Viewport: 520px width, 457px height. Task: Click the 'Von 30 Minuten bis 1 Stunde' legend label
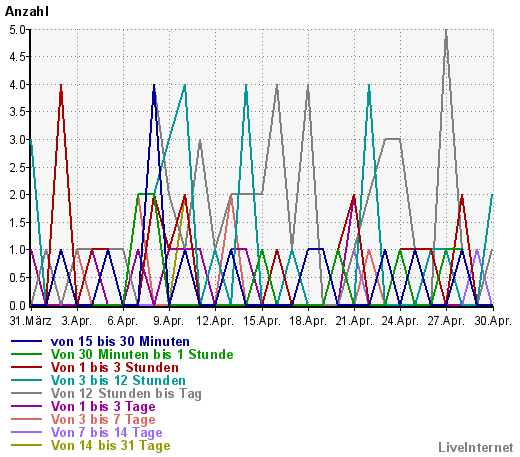(142, 354)
